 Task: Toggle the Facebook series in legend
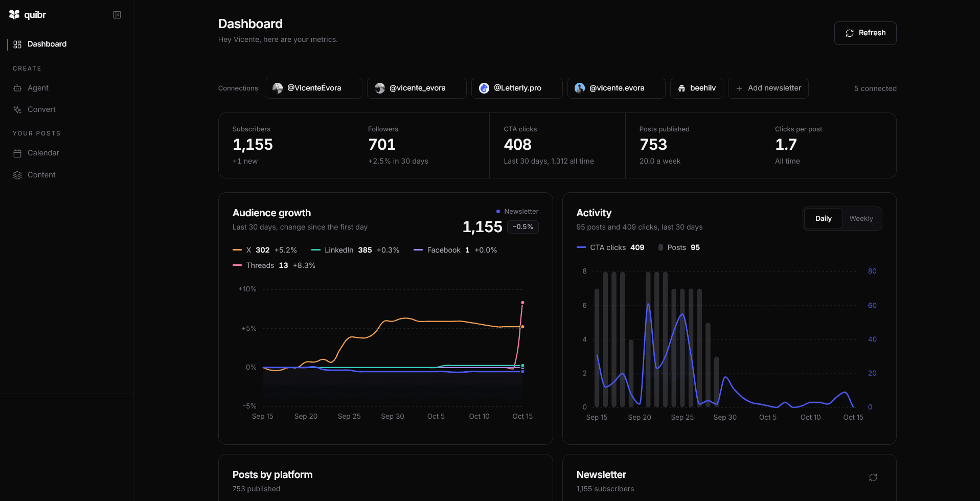coord(455,250)
